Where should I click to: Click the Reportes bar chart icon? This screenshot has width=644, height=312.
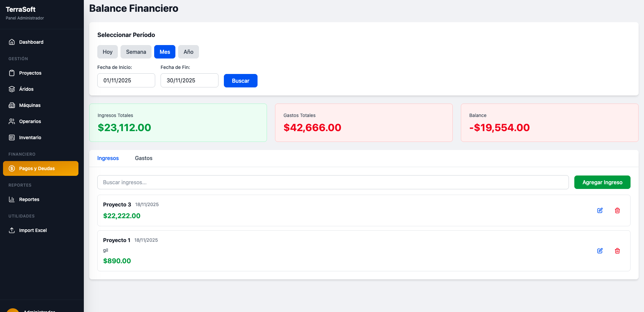pos(11,199)
